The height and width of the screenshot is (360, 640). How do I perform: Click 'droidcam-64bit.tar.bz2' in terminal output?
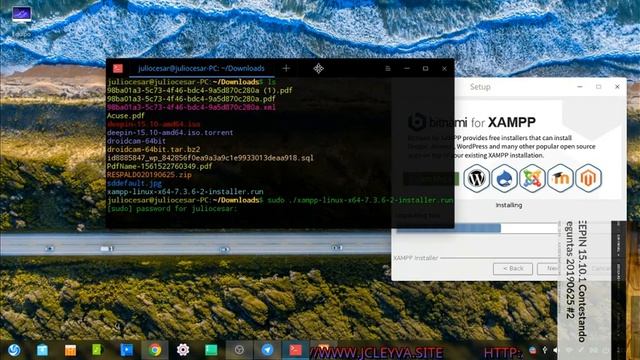(153, 149)
